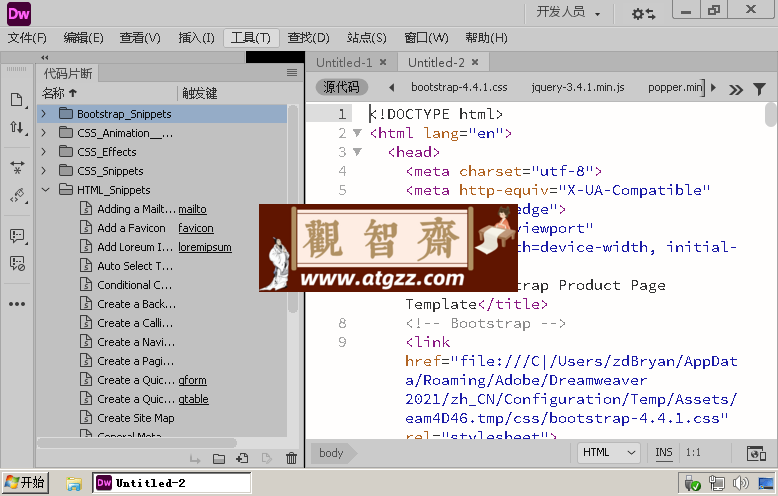Open the Bootstrap_Snippets folder icon

[65, 114]
